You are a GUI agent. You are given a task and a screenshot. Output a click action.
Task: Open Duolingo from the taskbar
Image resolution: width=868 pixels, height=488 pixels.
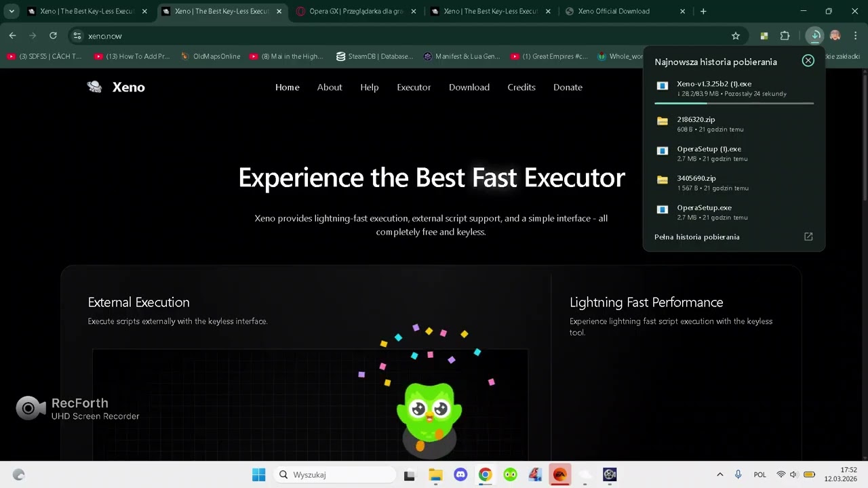pos(510,475)
